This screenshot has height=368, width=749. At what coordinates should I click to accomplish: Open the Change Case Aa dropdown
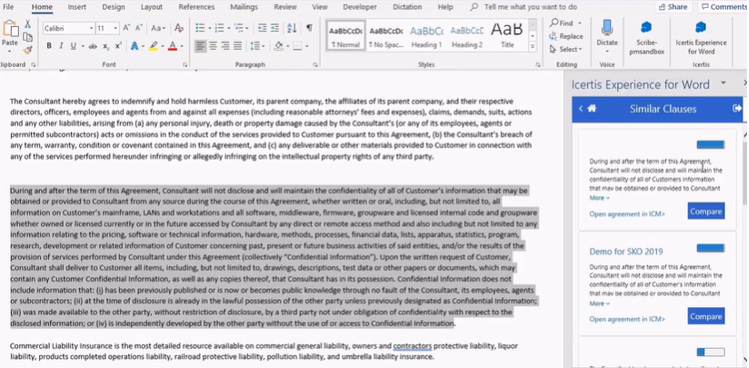pos(158,28)
